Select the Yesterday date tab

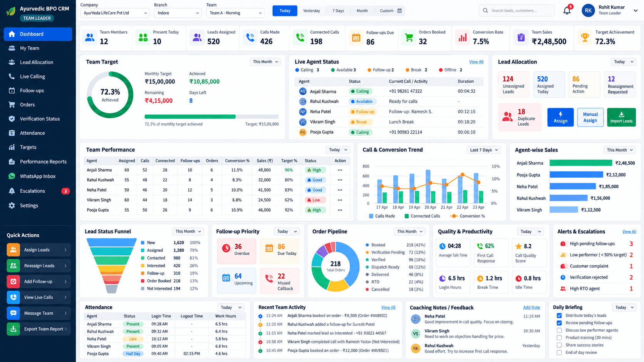tap(312, 11)
